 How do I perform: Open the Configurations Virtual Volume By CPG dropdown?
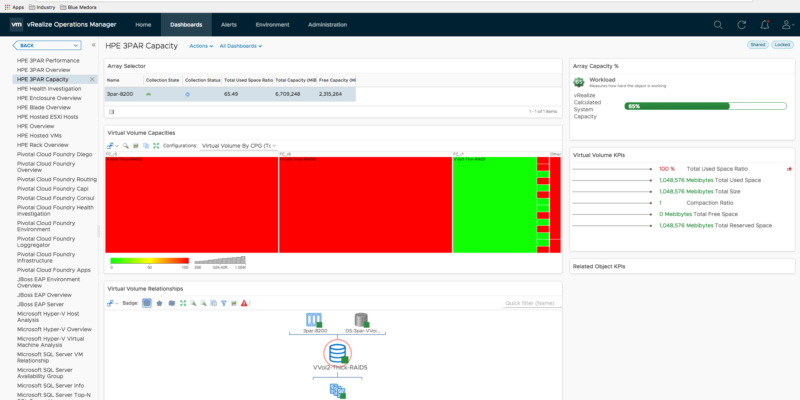tap(238, 145)
